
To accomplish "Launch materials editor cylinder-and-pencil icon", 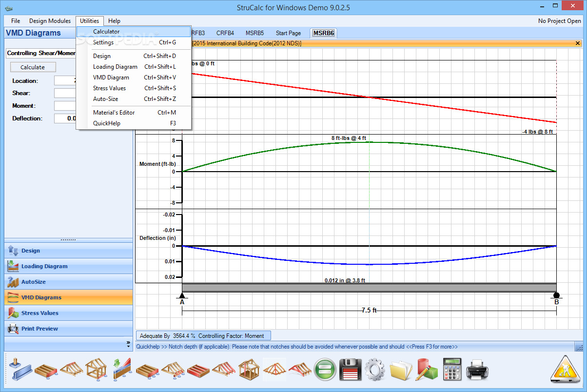I will point(426,370).
